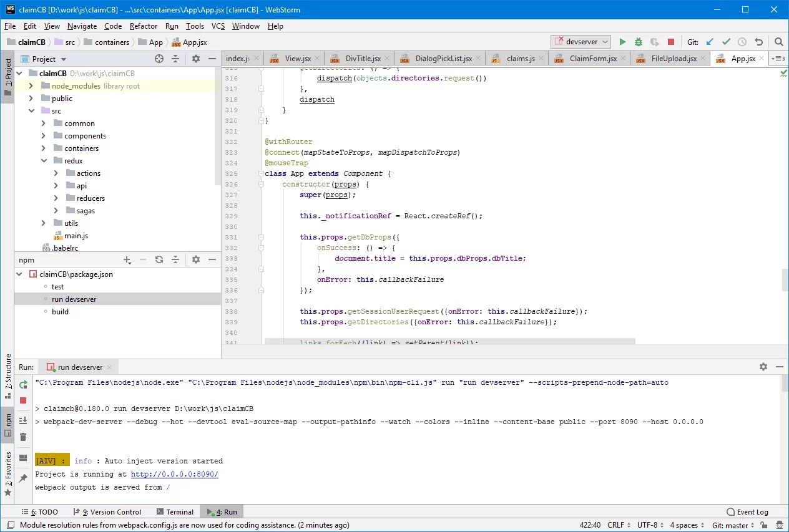Click the Git commit checkmark icon
The width and height of the screenshot is (789, 532).
pos(726,42)
